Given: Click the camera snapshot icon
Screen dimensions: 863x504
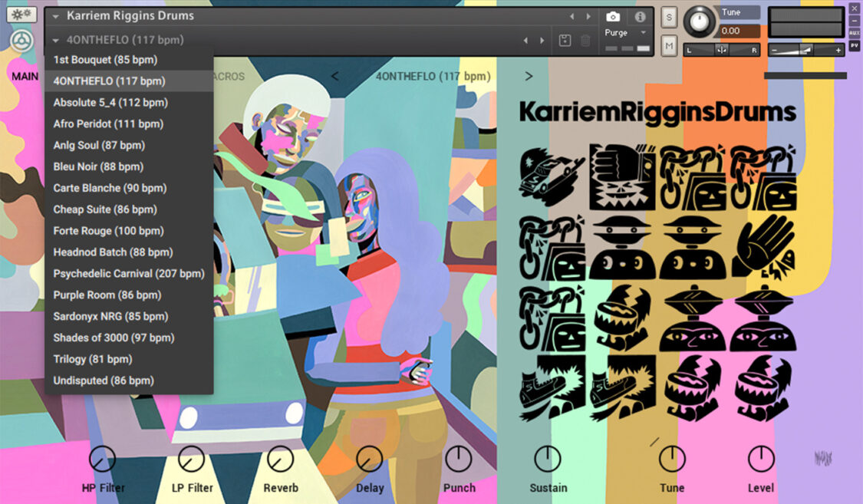Looking at the screenshot, I should 613,17.
